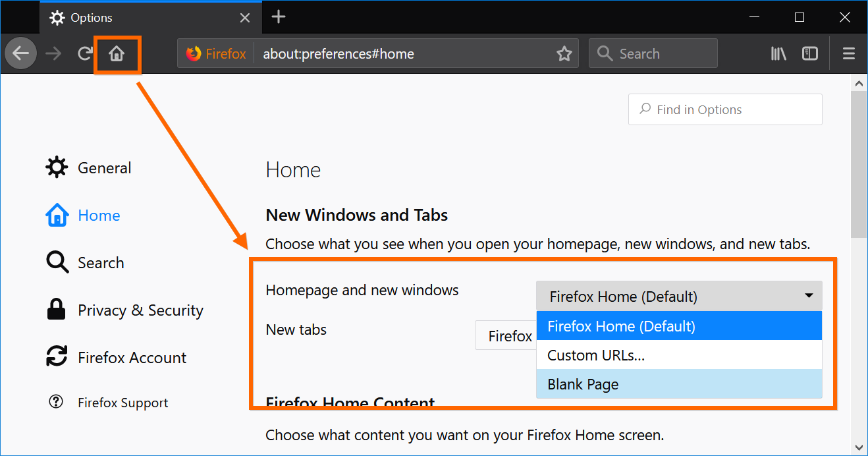Bookmark this page via the star icon
The width and height of the screenshot is (868, 456).
tap(564, 53)
